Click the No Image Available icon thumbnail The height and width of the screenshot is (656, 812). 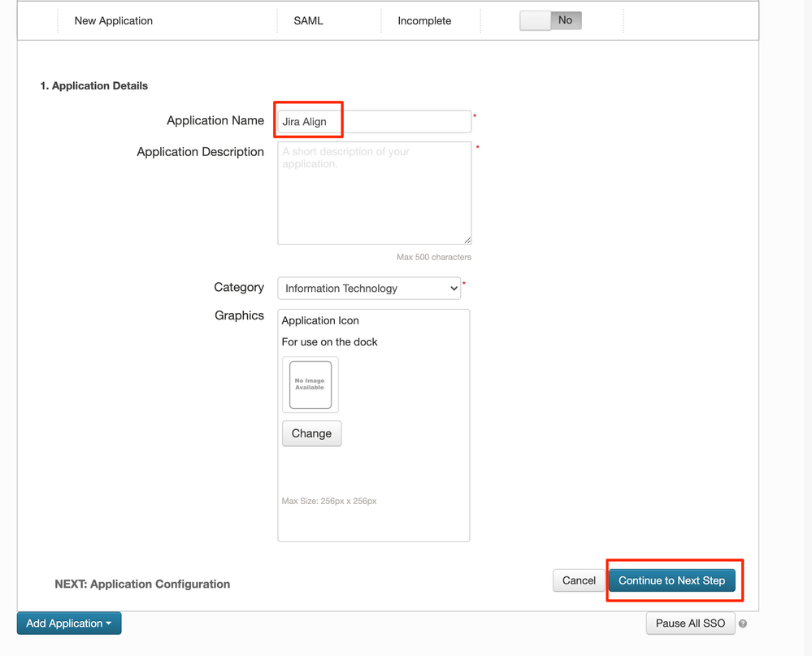tap(310, 384)
